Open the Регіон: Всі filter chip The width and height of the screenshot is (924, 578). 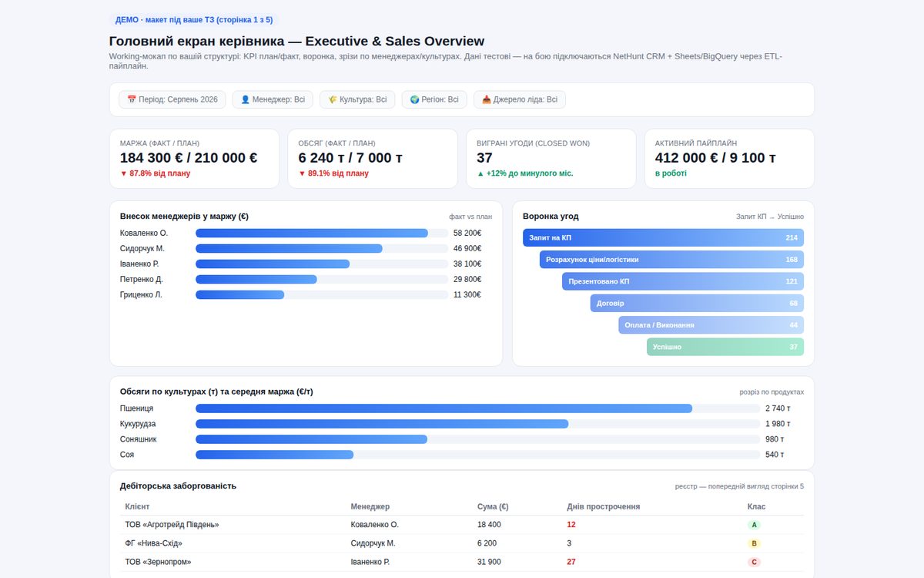434,99
